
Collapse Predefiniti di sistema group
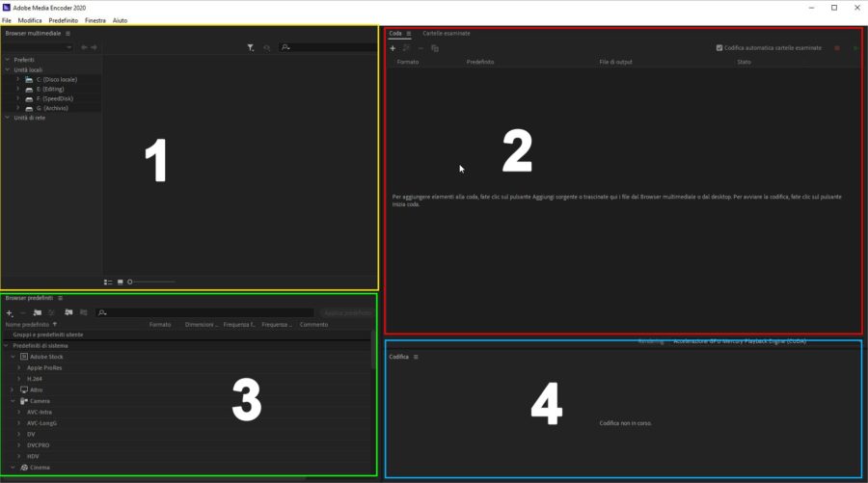click(7, 346)
